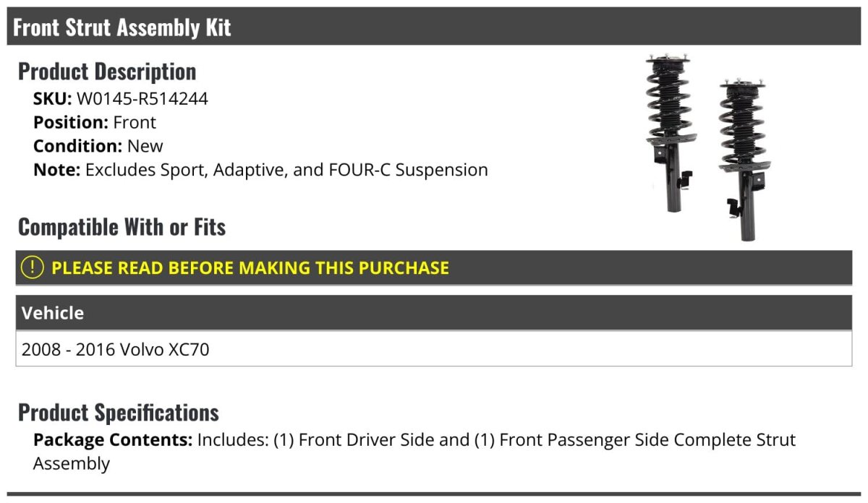868x503 pixels.
Task: Select the Product Description heading
Action: [x=107, y=72]
